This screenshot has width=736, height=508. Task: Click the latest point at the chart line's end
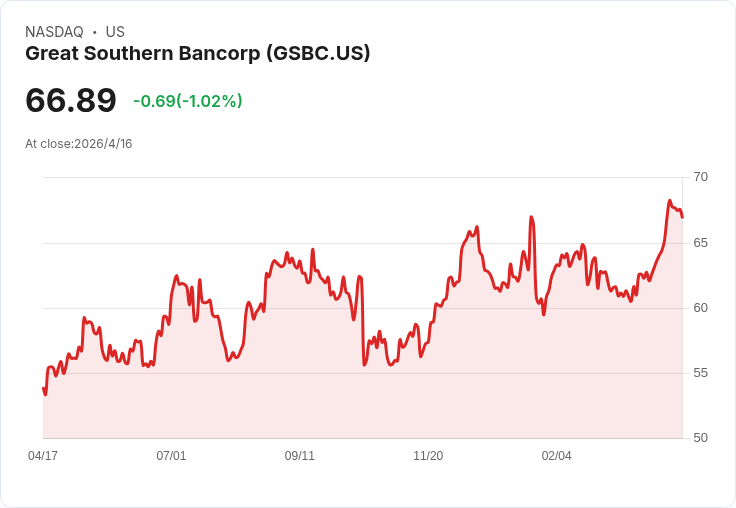[682, 217]
